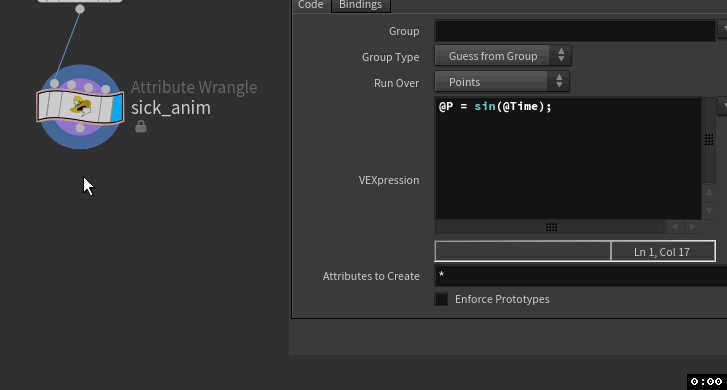Click the empty status message box beside Ln/Col
The width and height of the screenshot is (727, 390).
point(523,251)
